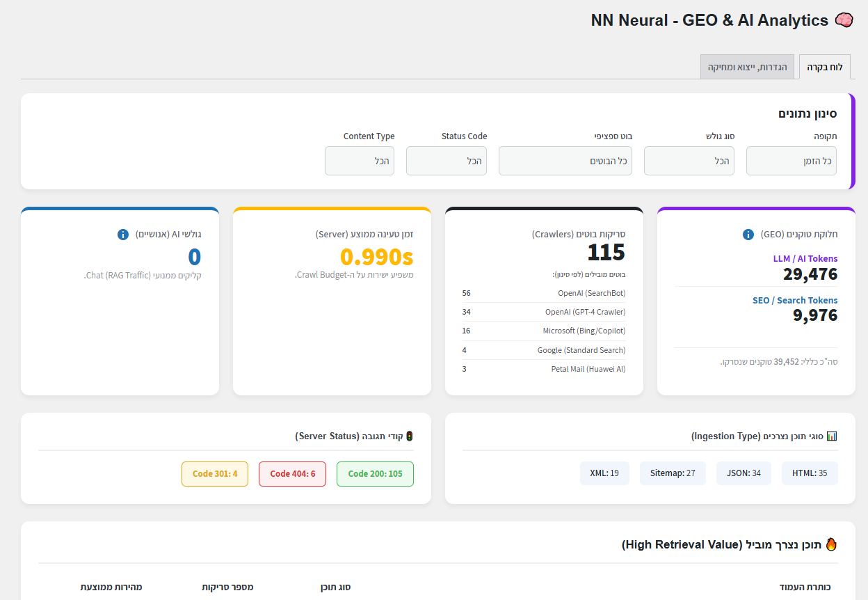Open the Content Type filter dropdown
Viewport: 868px width, 600px height.
click(x=360, y=161)
